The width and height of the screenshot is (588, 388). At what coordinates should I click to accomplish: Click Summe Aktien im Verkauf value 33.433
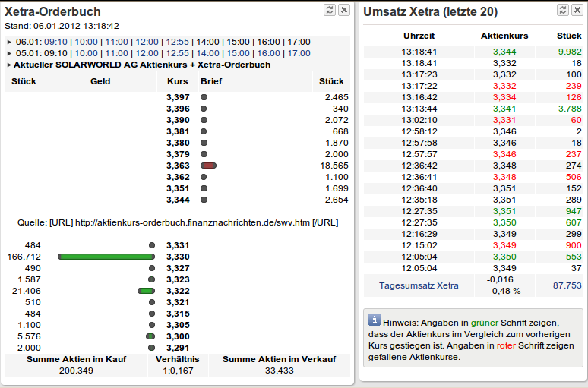[x=279, y=371]
